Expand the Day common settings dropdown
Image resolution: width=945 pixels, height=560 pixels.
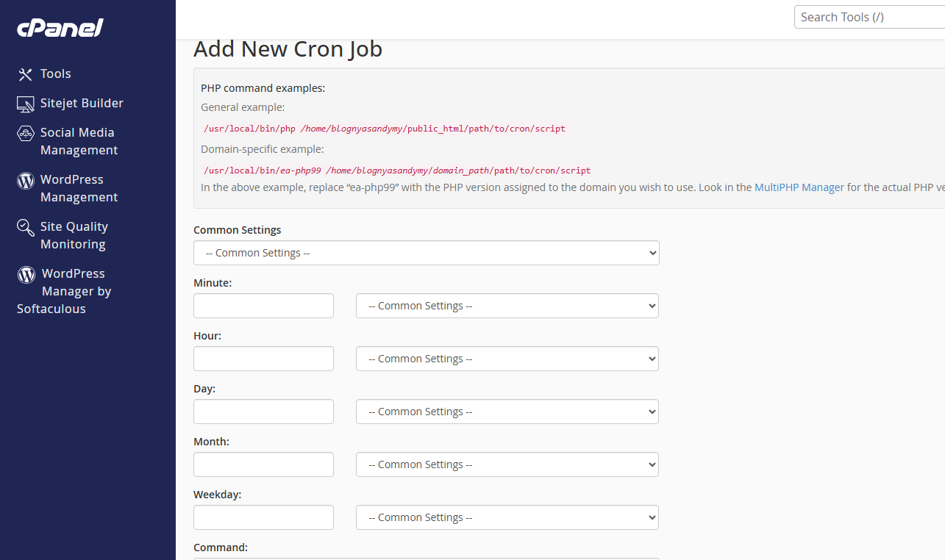507,412
